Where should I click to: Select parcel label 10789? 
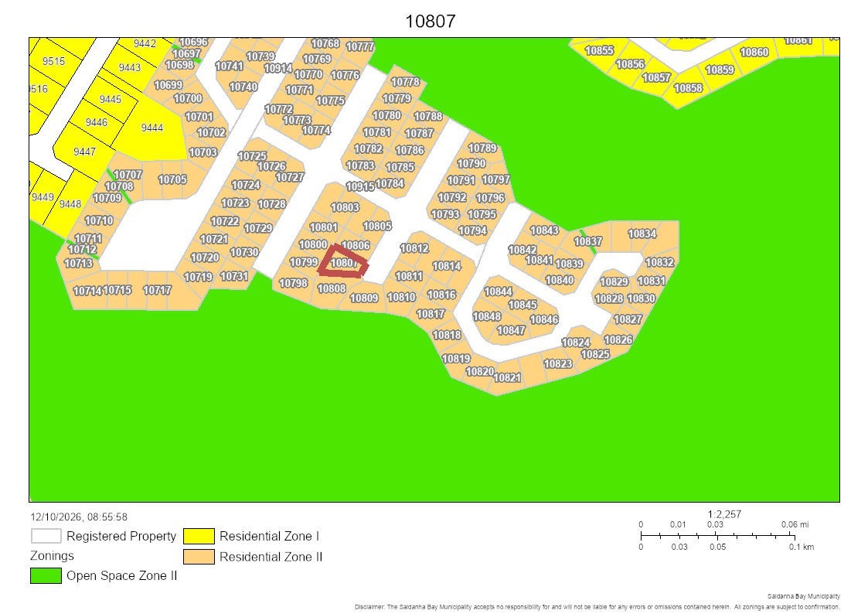[x=482, y=148]
